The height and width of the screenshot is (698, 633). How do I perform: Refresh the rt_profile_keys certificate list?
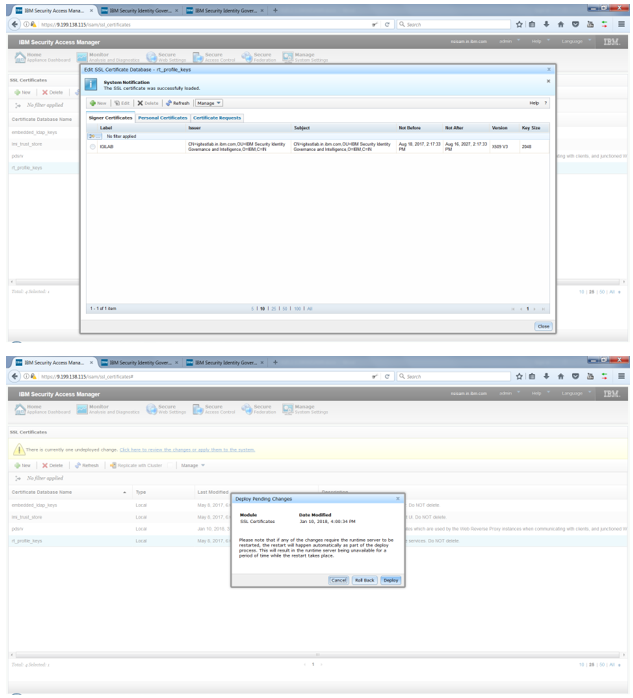[x=178, y=103]
